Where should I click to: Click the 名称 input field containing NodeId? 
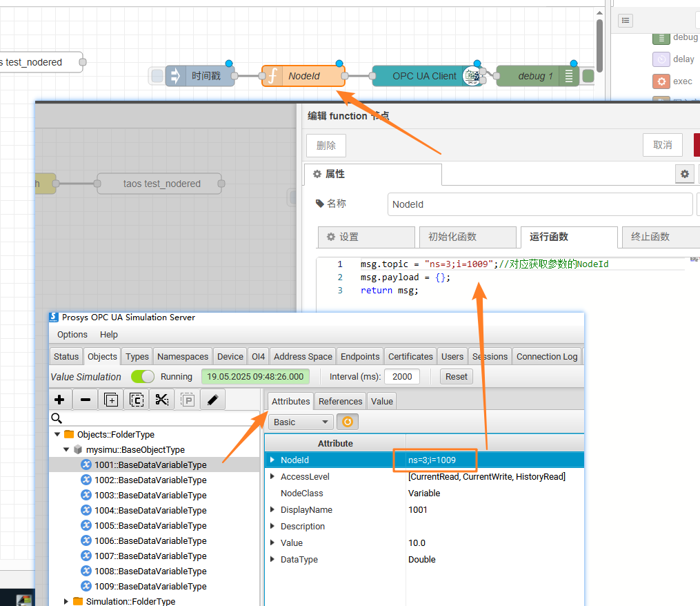(540, 204)
